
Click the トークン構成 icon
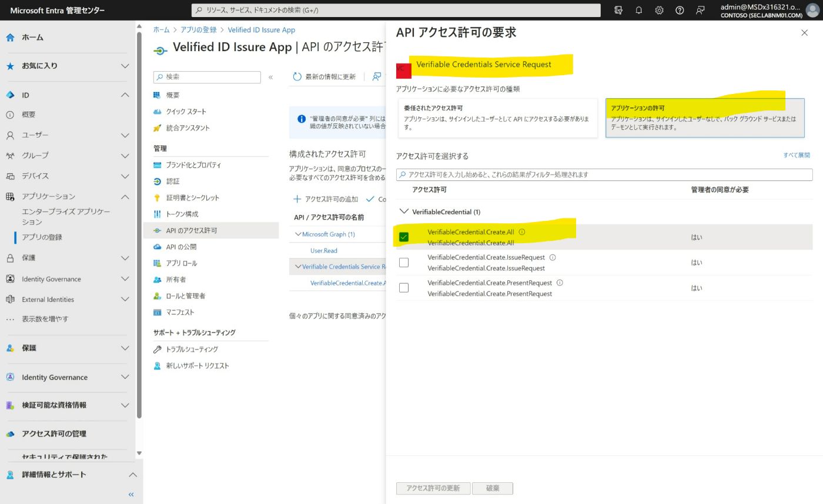pos(157,214)
